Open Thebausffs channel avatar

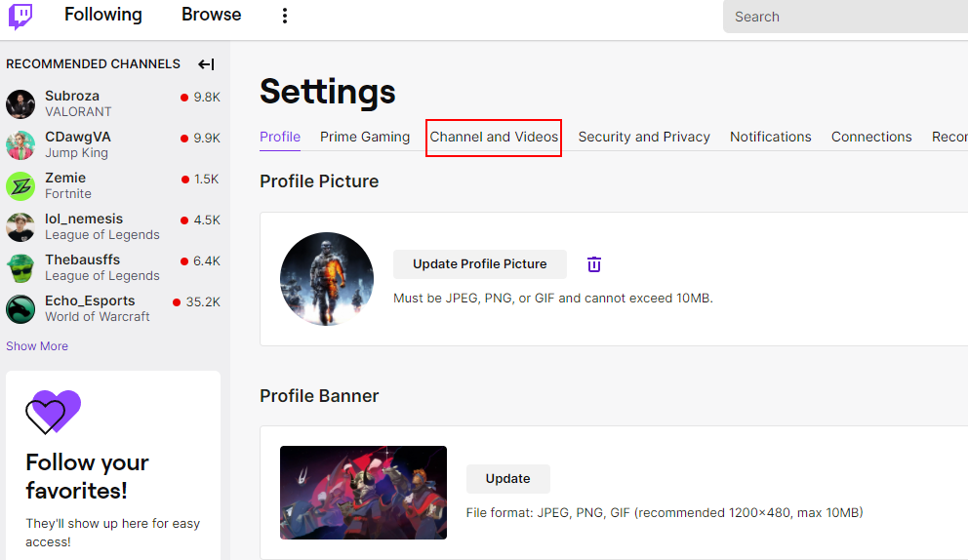[20, 268]
